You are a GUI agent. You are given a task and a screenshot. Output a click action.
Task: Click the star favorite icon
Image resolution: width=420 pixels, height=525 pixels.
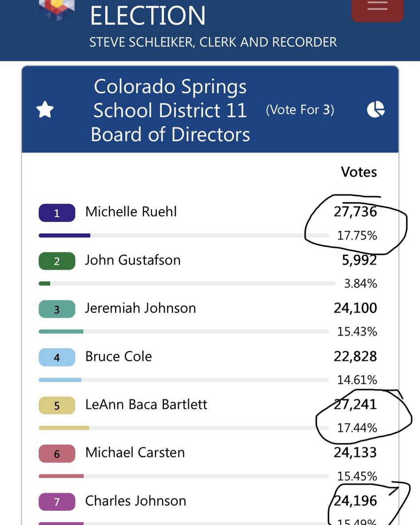coord(45,110)
